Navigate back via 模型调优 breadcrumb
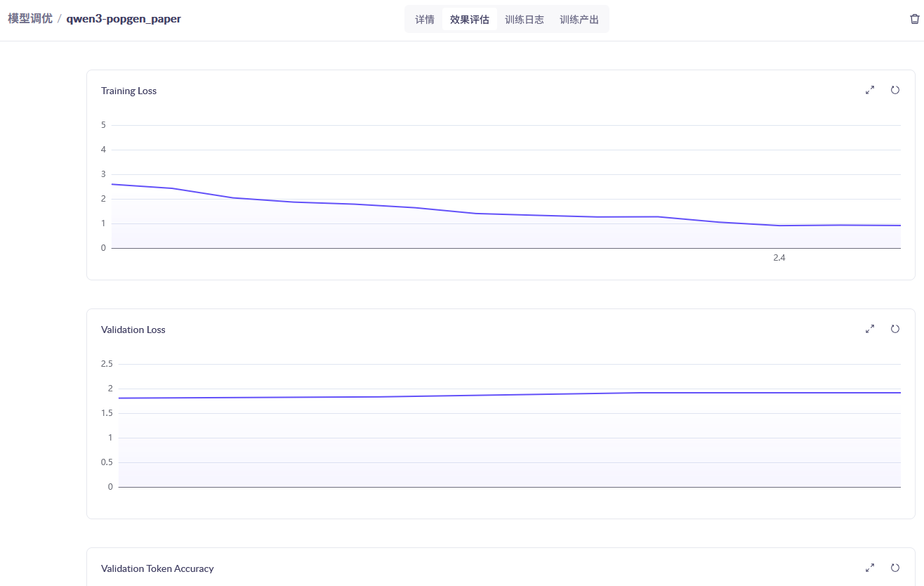This screenshot has height=586, width=924. coord(30,19)
